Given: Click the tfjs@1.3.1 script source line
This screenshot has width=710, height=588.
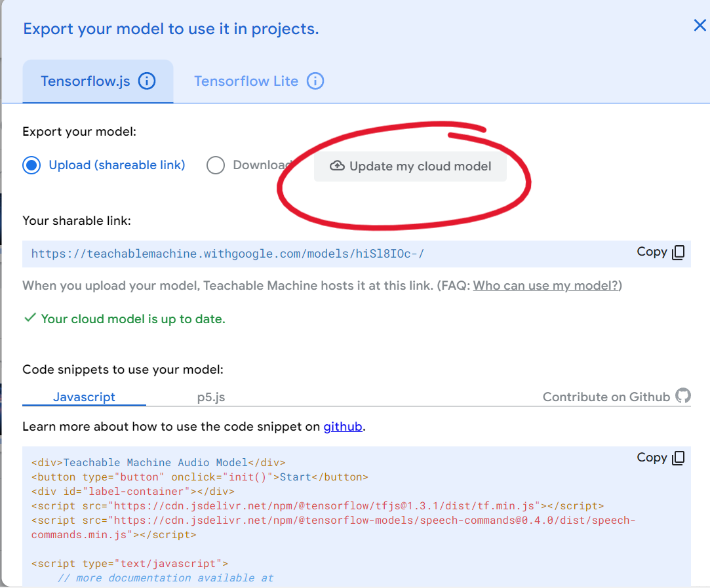Looking at the screenshot, I should [317, 506].
